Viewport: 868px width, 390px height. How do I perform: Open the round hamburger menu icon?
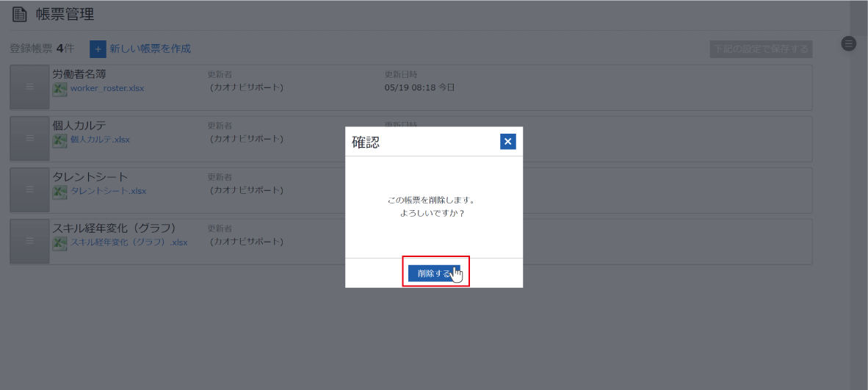[848, 43]
